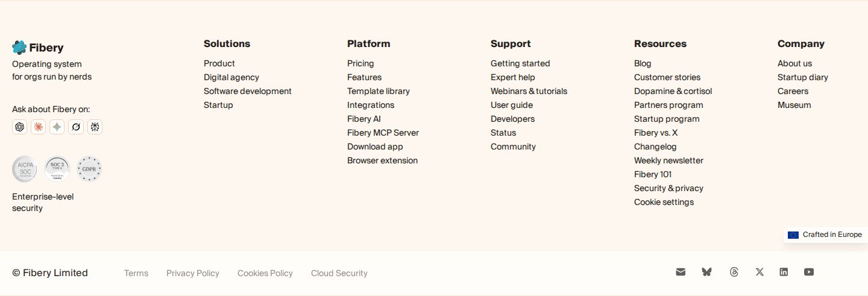The image size is (868, 296).
Task: Open Security & privacy link
Action: (668, 188)
